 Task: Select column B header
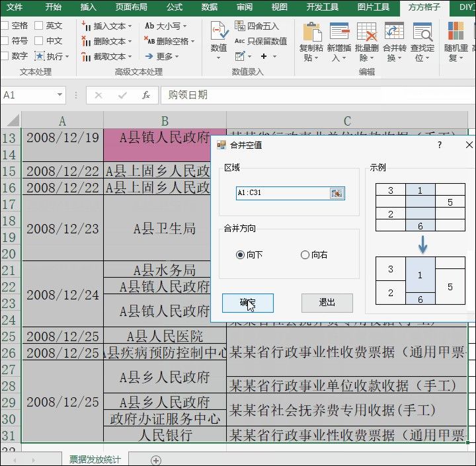[165, 121]
